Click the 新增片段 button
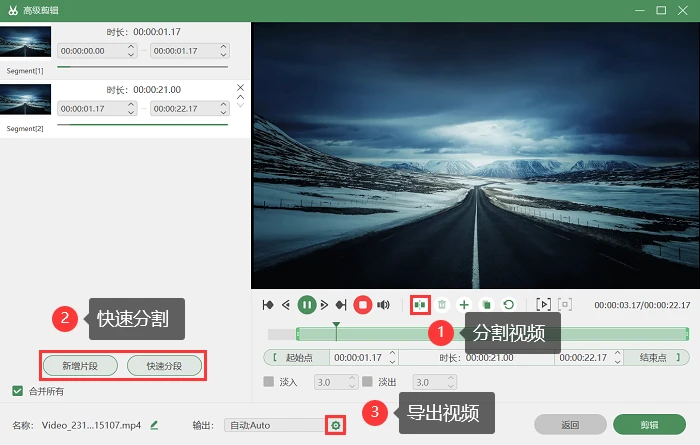Viewport: 700px width, 445px height. point(80,366)
